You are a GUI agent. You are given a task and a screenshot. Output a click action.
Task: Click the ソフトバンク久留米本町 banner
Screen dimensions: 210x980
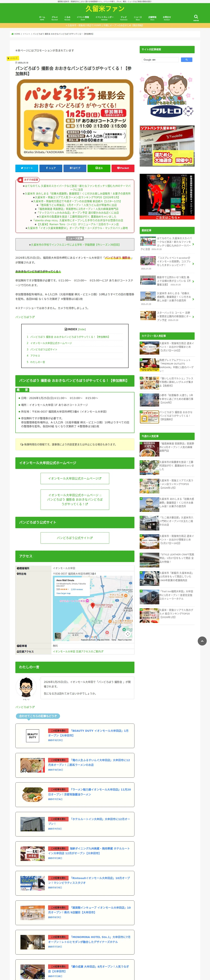click(167, 146)
